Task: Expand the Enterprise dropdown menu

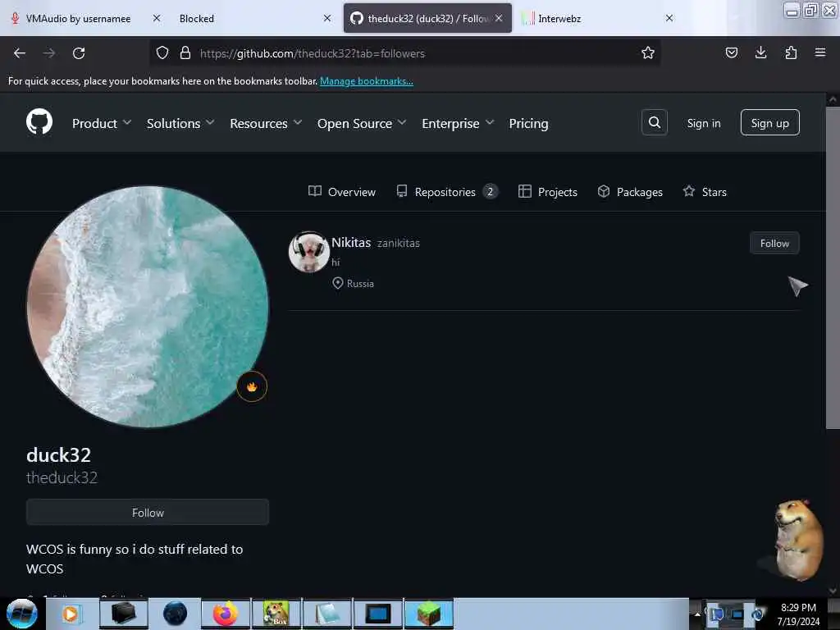Action: click(x=458, y=123)
